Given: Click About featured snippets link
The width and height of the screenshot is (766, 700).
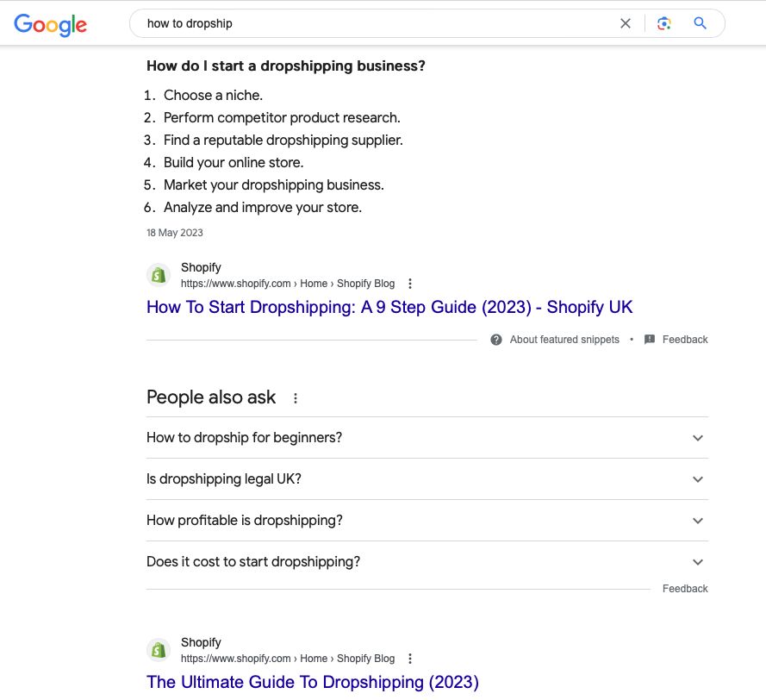Looking at the screenshot, I should (564, 340).
